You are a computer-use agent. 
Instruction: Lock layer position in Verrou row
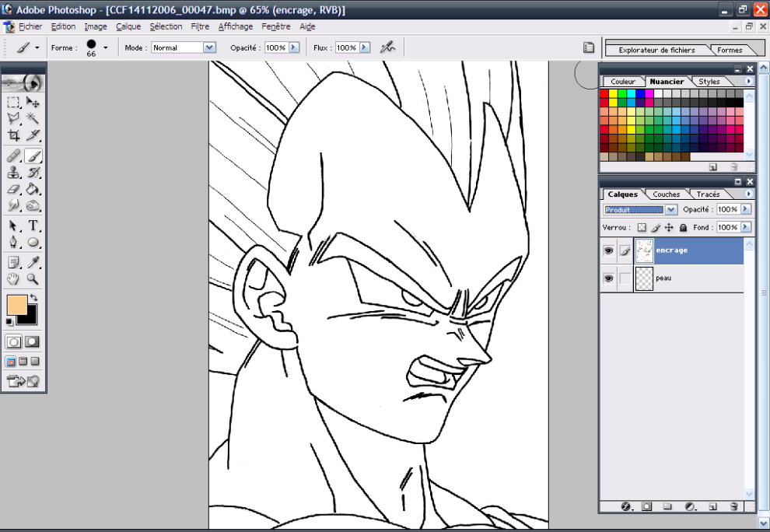pos(669,227)
